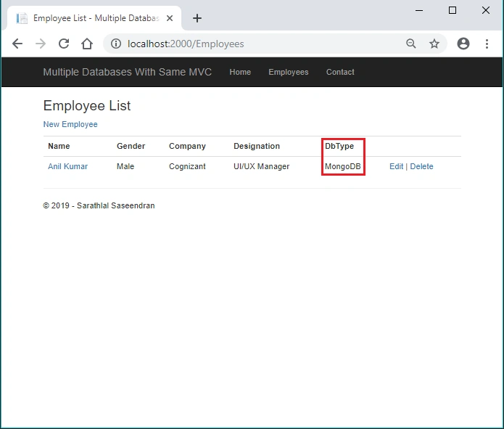Click the Designation column header
This screenshot has width=504, height=429.
[x=257, y=146]
